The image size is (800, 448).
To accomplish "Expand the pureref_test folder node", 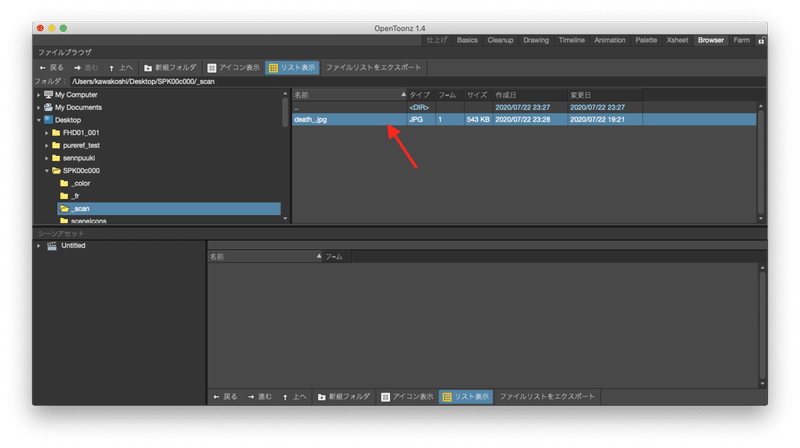I will [x=46, y=145].
